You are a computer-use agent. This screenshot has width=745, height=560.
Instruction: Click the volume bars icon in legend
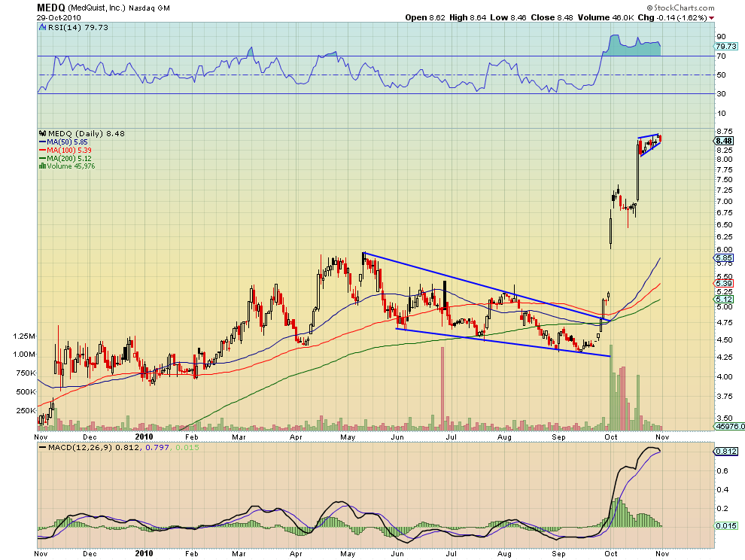(42, 166)
